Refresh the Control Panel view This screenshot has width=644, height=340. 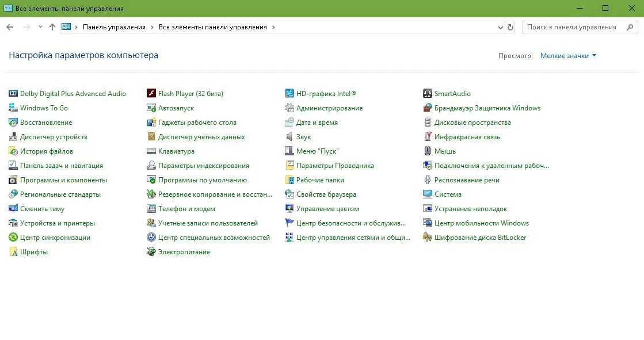tap(510, 28)
